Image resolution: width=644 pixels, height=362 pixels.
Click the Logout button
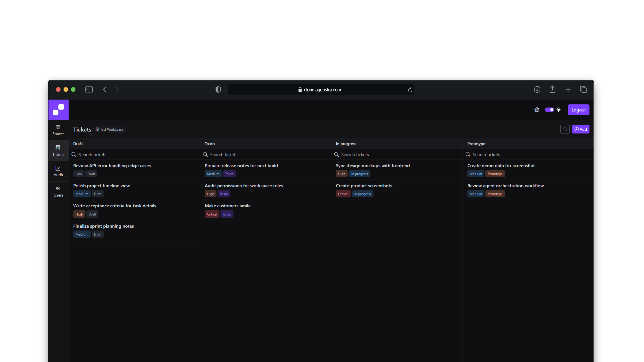coord(578,110)
